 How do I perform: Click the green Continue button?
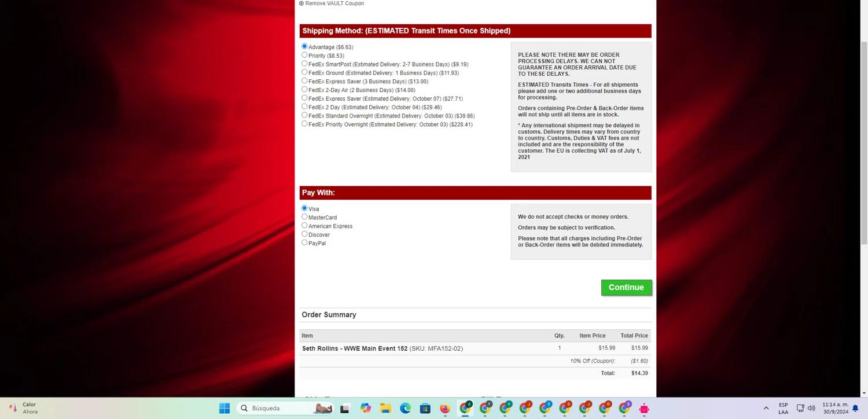tap(626, 288)
